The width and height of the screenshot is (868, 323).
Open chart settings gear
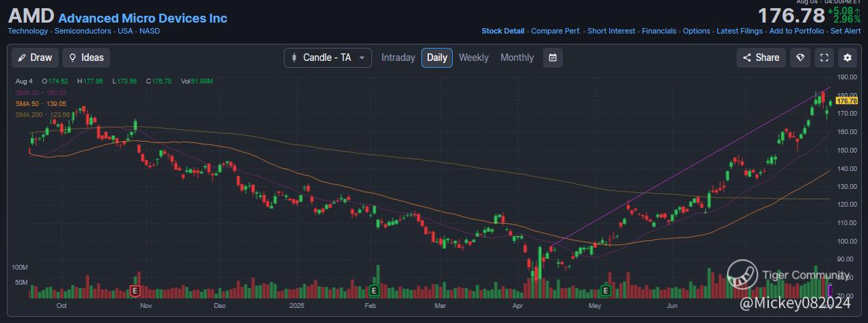(848, 57)
